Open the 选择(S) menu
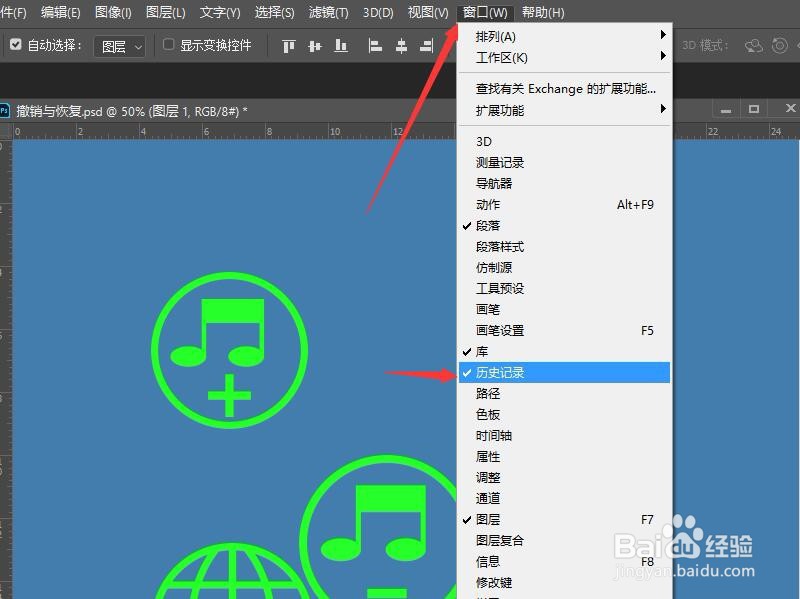 point(274,12)
